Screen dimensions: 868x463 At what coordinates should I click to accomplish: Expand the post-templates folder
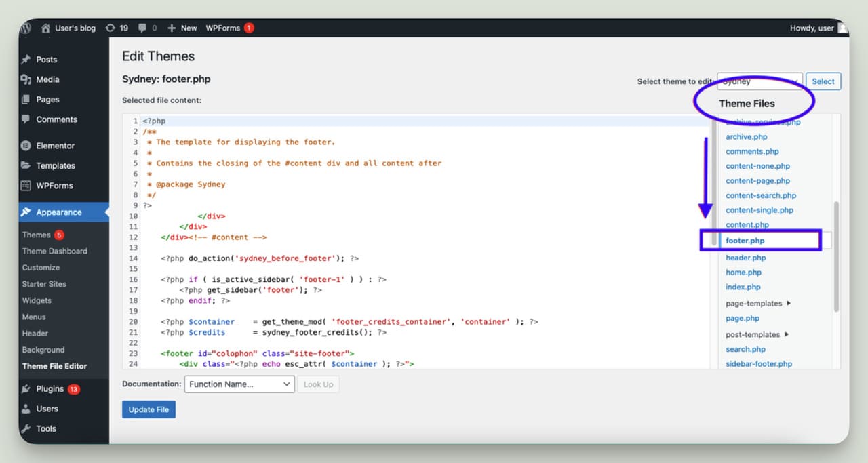coord(757,335)
